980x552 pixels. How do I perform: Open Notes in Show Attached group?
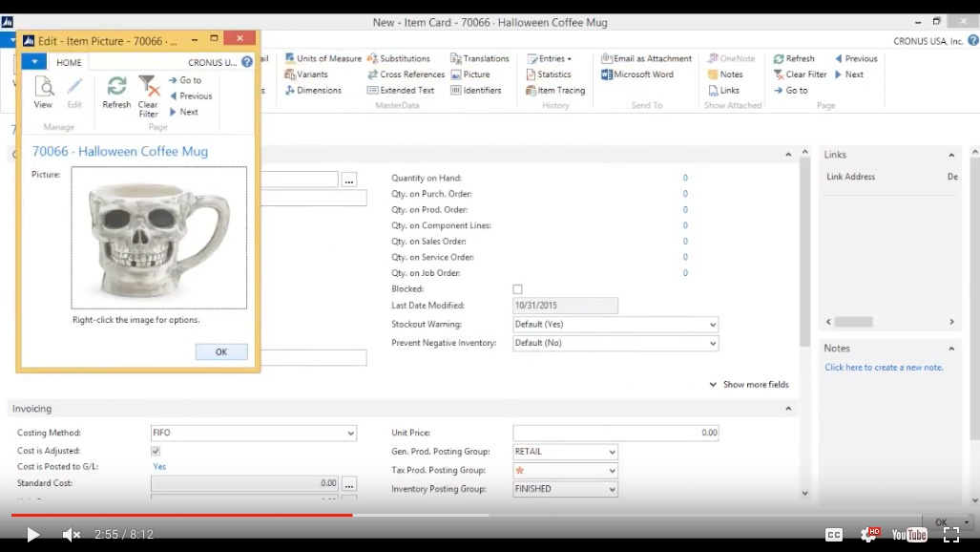click(x=725, y=74)
